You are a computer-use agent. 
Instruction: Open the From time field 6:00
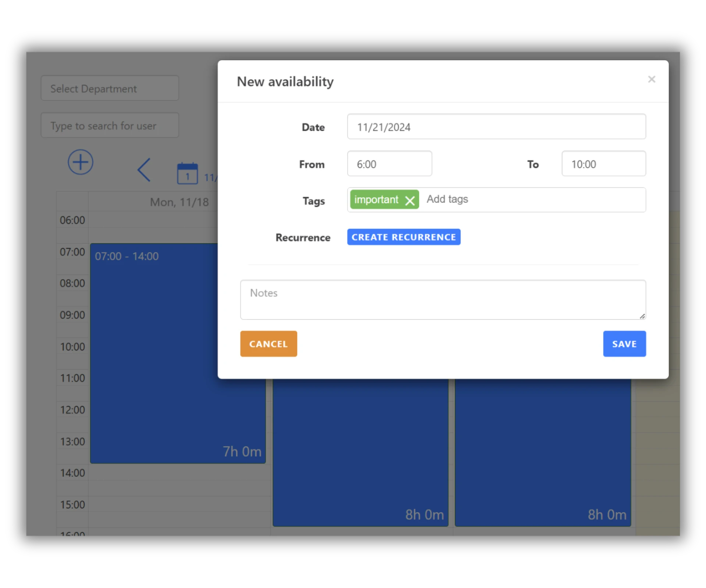coord(389,164)
